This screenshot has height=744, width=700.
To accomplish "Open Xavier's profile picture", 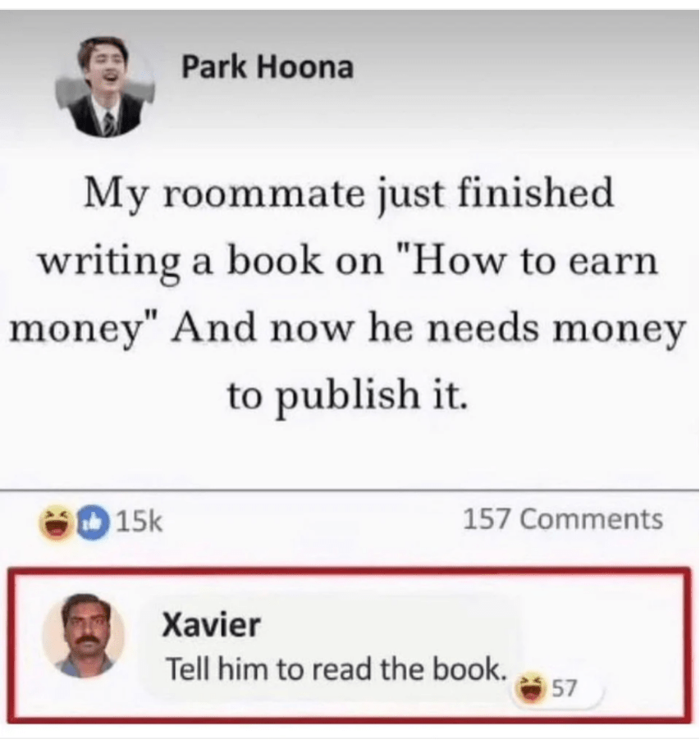I will click(x=85, y=637).
